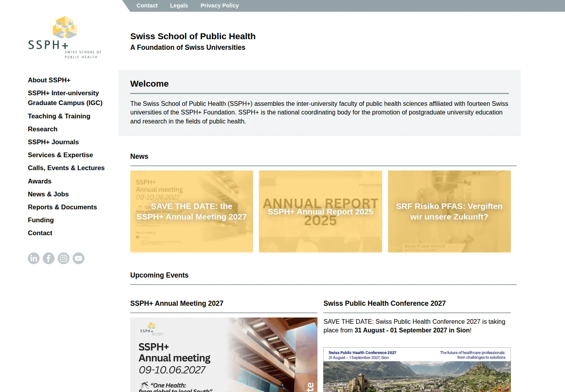Click the News section heading
The image size is (565, 392).
tap(139, 156)
